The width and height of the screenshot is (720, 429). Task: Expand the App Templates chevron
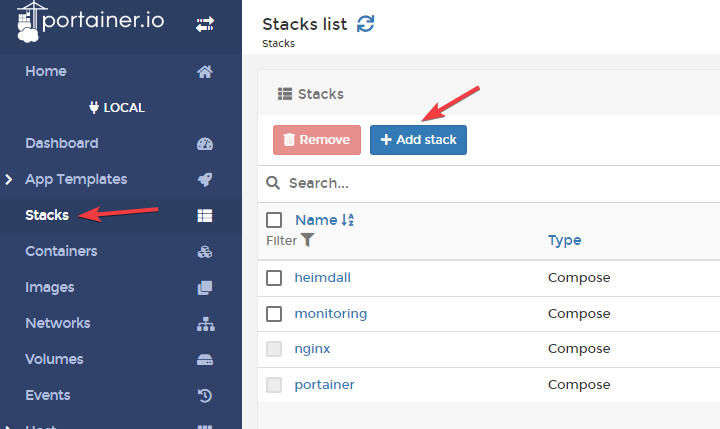[x=9, y=179]
